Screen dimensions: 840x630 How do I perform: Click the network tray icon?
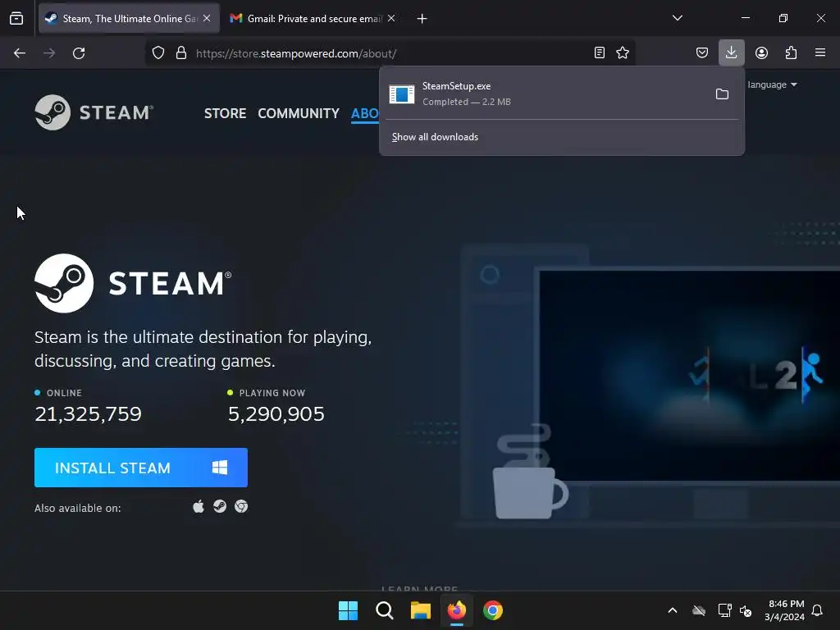[724, 610]
